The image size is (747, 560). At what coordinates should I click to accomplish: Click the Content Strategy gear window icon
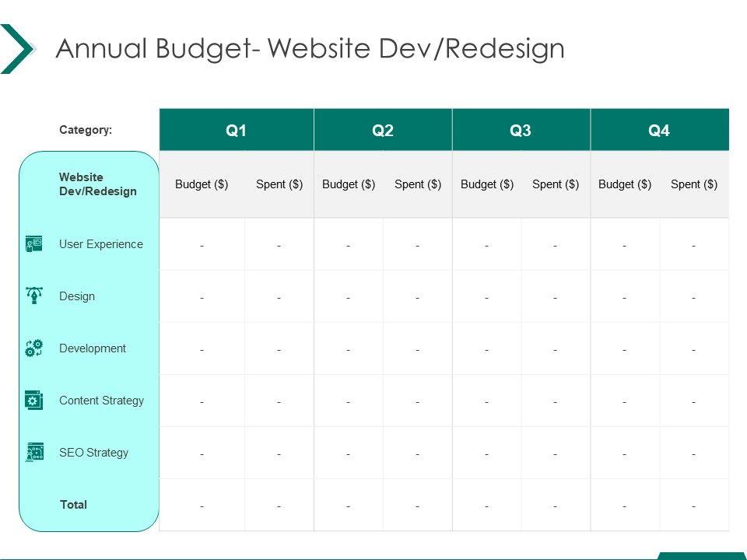click(x=33, y=401)
